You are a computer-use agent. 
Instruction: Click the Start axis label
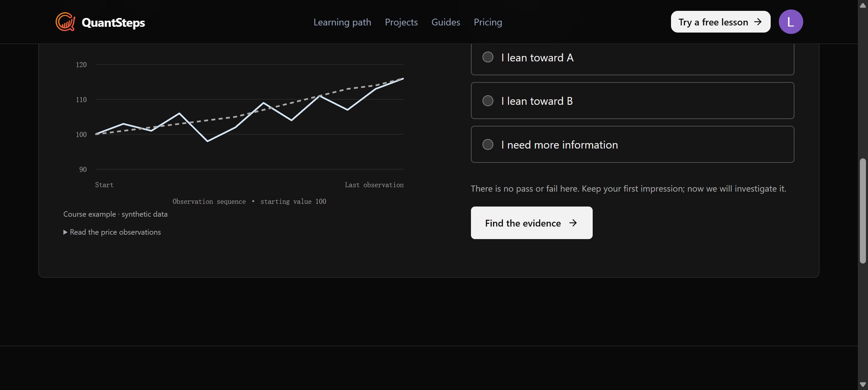coord(104,185)
